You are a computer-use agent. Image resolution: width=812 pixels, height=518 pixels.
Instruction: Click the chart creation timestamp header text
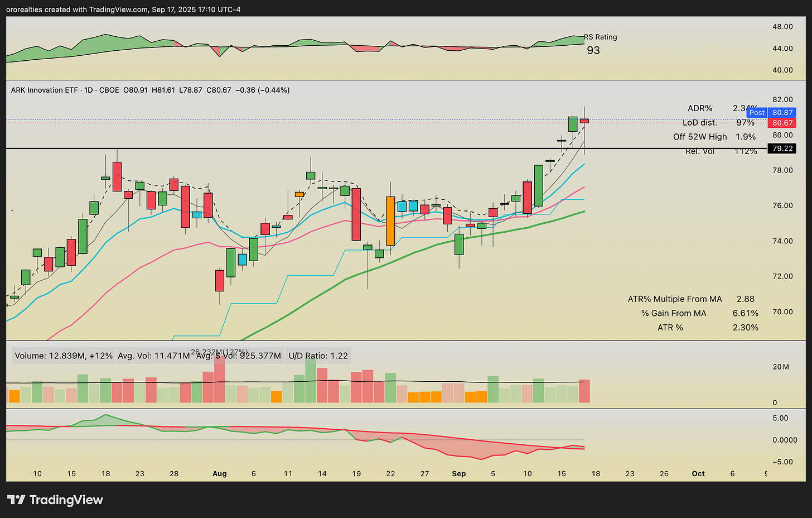coord(124,9)
